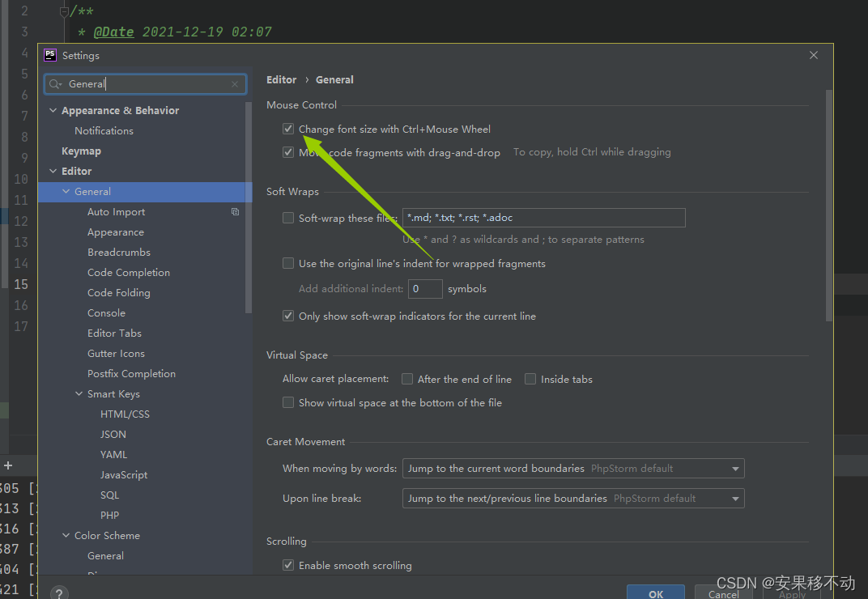
Task: Select Appearance under Editor General
Action: coord(116,232)
